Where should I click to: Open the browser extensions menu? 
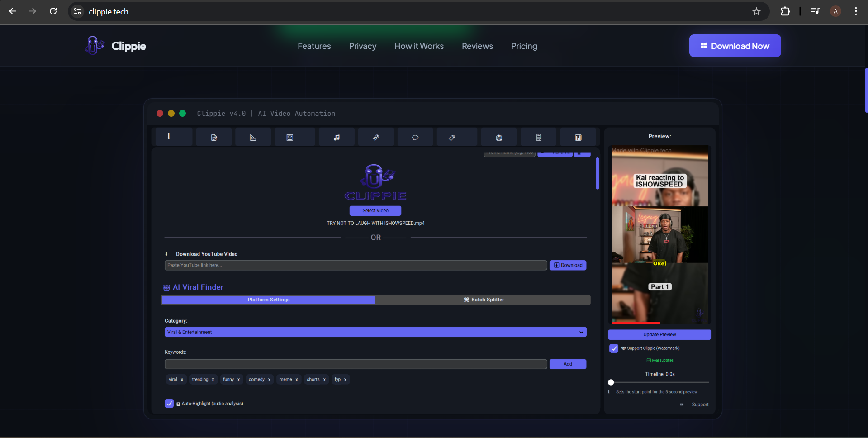[x=785, y=11]
